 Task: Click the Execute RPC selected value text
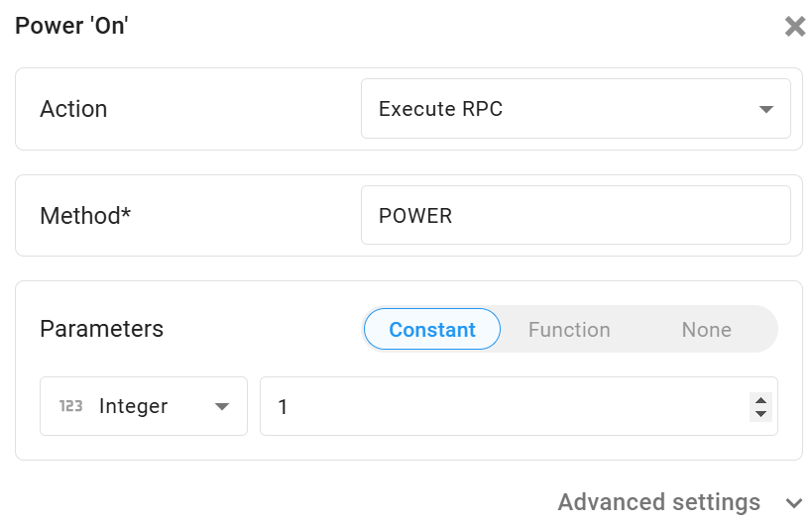(x=440, y=109)
